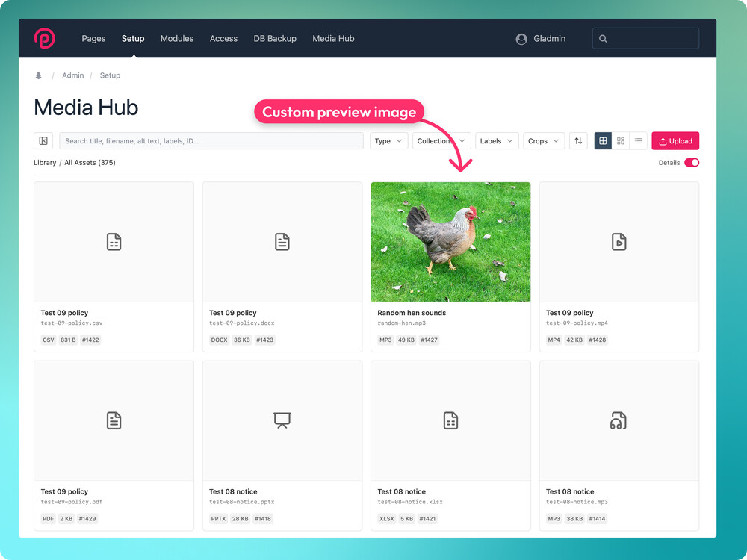The image size is (747, 560).
Task: Click the test-08-notice.xlsx filename
Action: click(410, 502)
